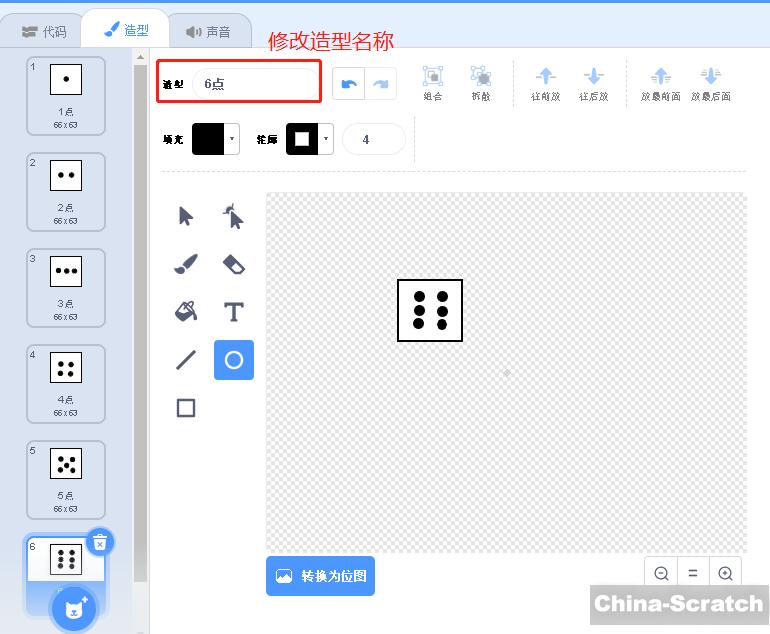Image resolution: width=770 pixels, height=634 pixels.
Task: Select the arrow Select tool
Action: point(186,216)
